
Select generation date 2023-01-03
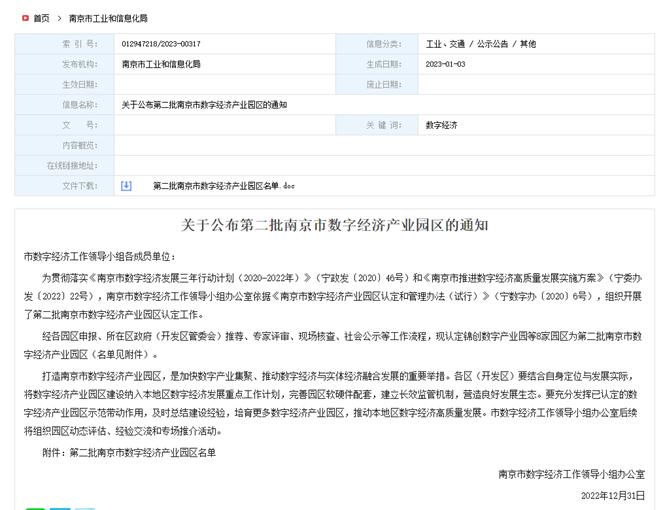pyautogui.click(x=445, y=64)
